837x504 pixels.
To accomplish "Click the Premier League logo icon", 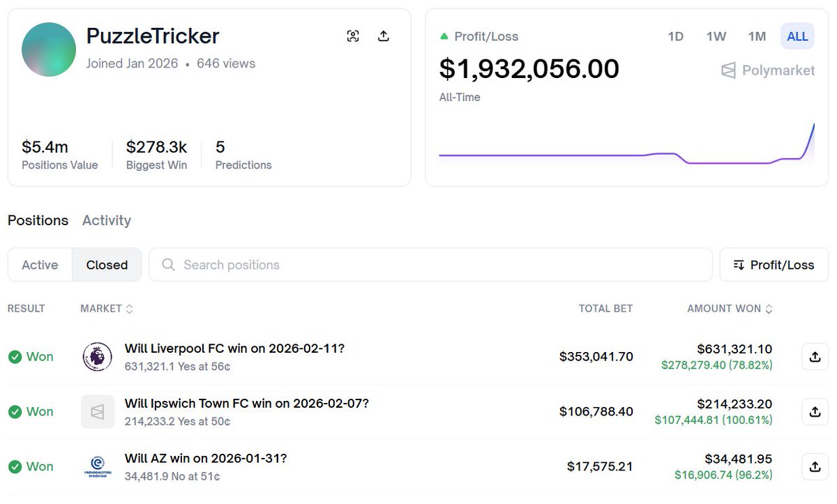I will [97, 357].
